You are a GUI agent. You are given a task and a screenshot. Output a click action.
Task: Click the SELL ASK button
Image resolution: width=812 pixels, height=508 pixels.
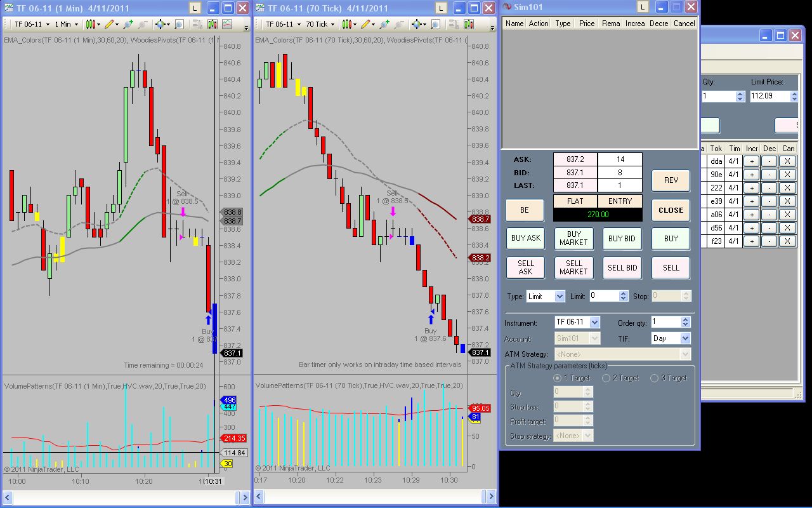(525, 268)
